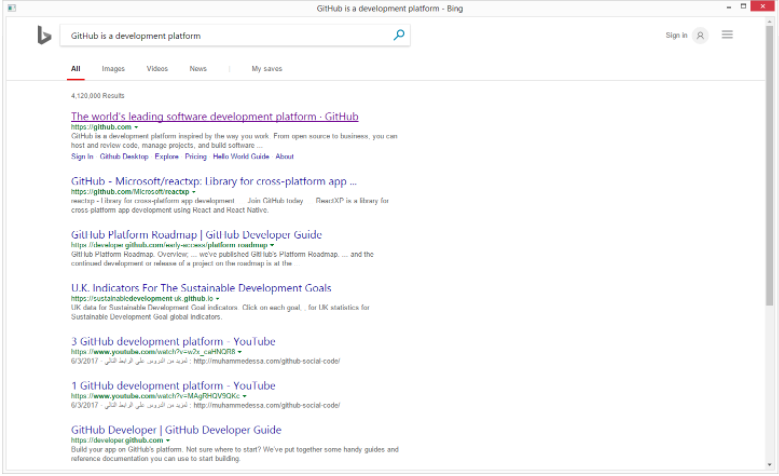Switch to the Images tab
The width and height of the screenshot is (779, 476).
pyautogui.click(x=113, y=69)
